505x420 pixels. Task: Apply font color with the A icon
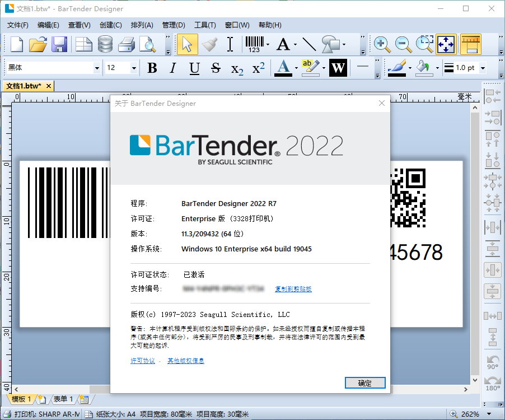(x=283, y=68)
